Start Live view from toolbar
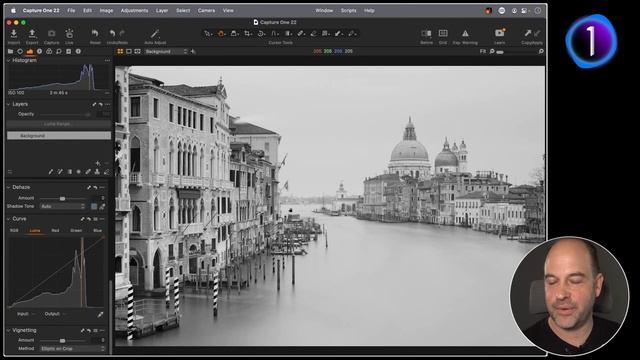This screenshot has width=640, height=360. tap(69, 33)
